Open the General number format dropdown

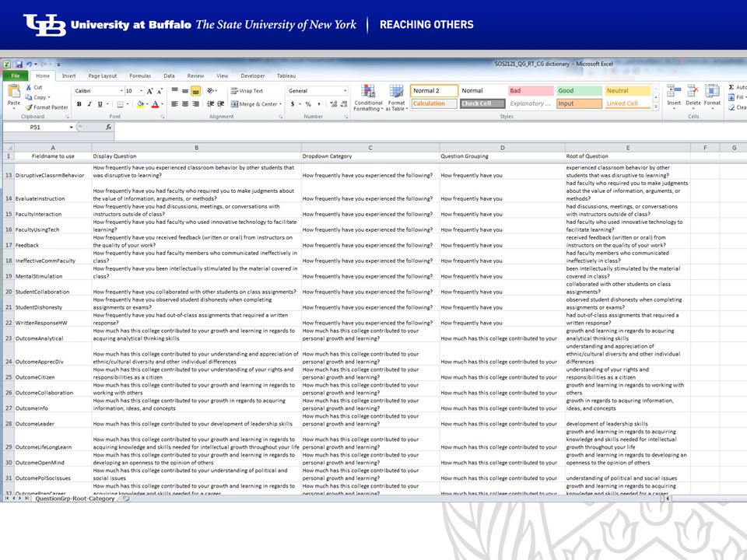click(345, 90)
